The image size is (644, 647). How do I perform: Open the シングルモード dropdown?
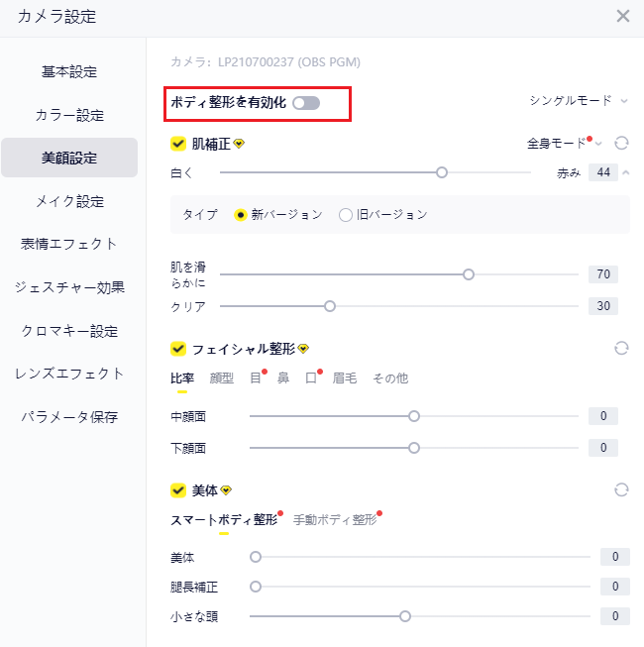(x=579, y=100)
